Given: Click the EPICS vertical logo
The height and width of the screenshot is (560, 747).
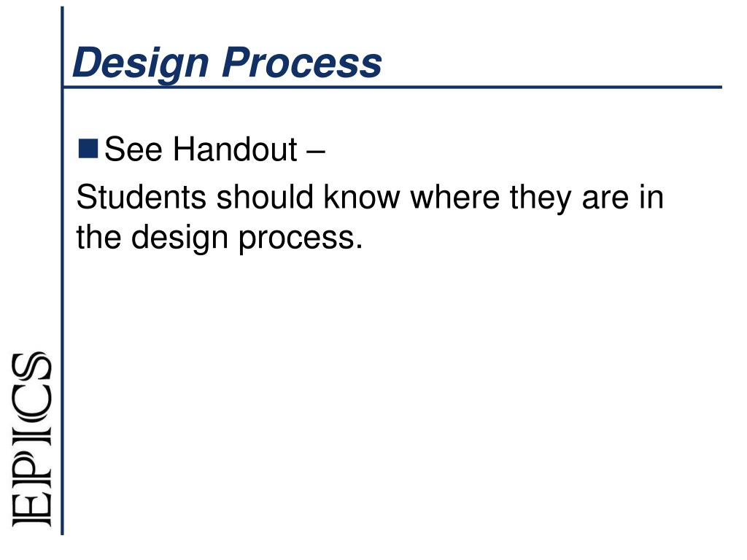Looking at the screenshot, I should point(31,440).
